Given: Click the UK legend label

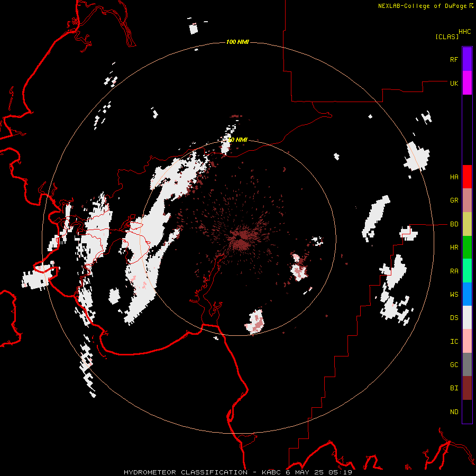Looking at the screenshot, I should click(x=454, y=83).
